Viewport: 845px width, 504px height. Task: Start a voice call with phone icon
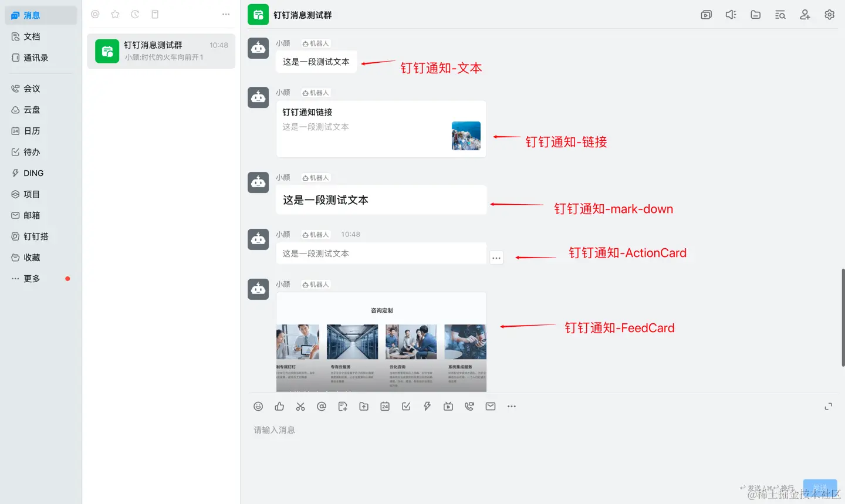click(x=469, y=407)
